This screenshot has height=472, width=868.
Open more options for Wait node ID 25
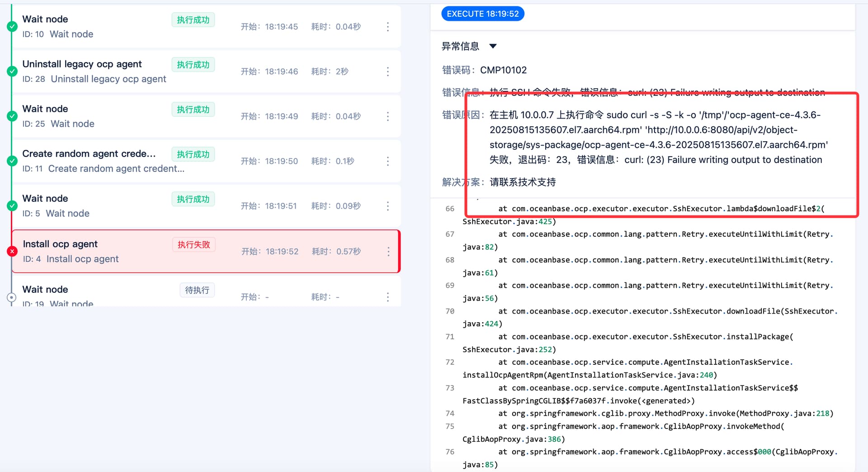[387, 116]
